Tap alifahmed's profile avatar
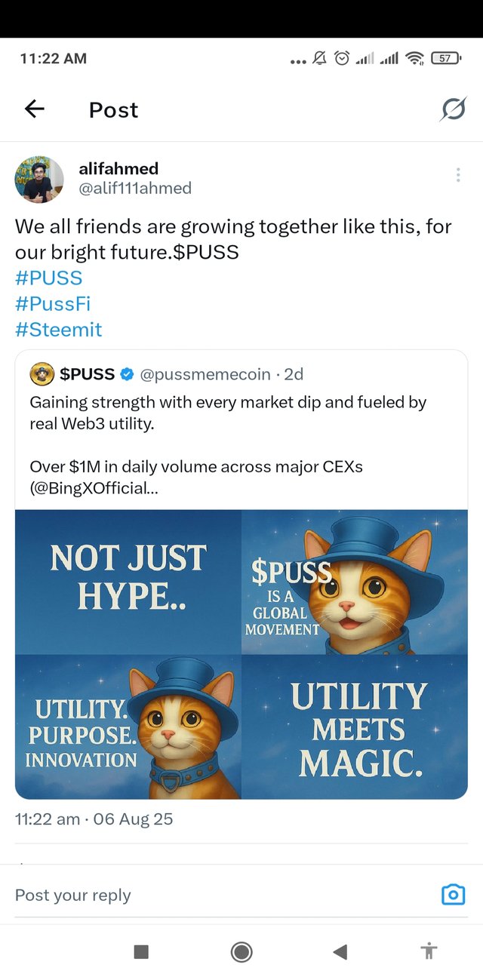This screenshot has width=483, height=980. click(x=39, y=180)
